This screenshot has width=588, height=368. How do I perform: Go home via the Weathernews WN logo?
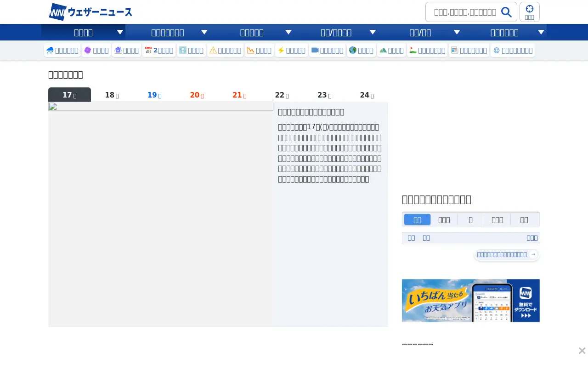coord(90,12)
